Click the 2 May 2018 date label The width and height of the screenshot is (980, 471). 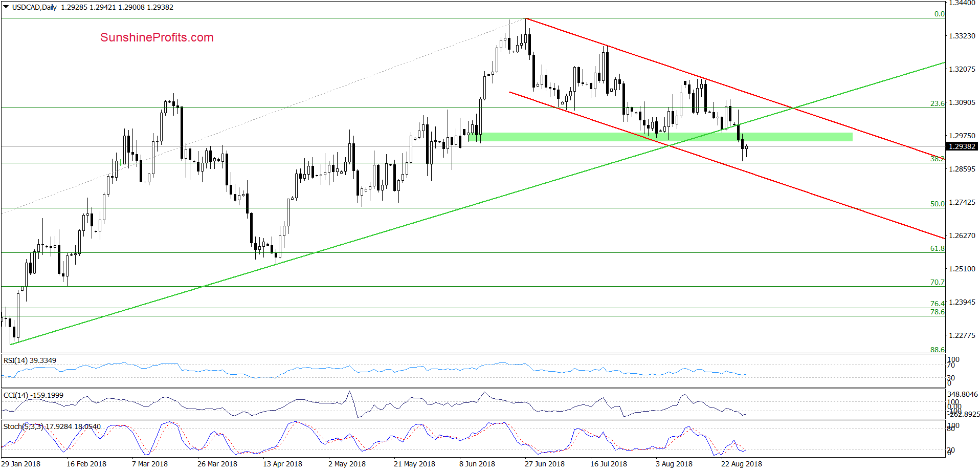point(347,464)
